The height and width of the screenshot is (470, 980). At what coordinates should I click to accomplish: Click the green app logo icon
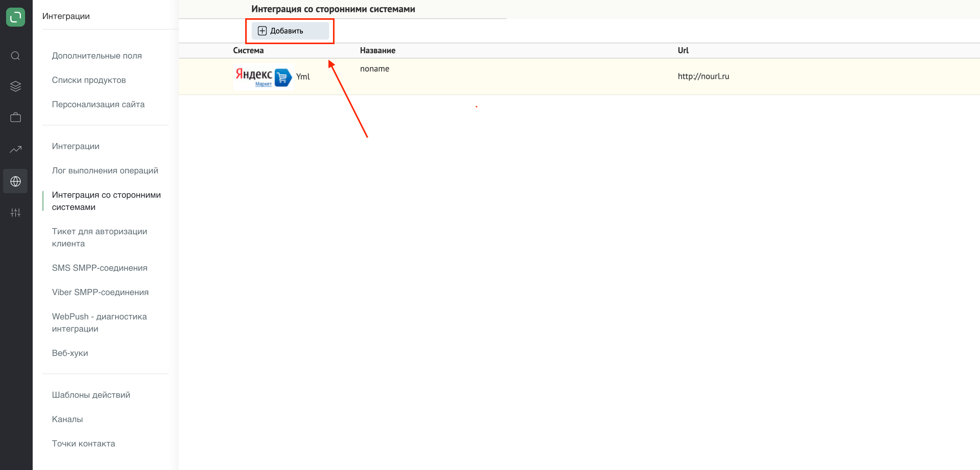pyautogui.click(x=16, y=17)
